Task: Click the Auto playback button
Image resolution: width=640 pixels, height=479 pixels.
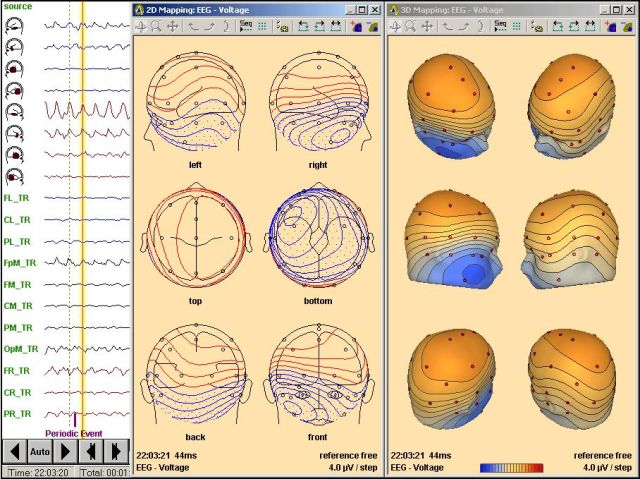Action: tap(39, 451)
